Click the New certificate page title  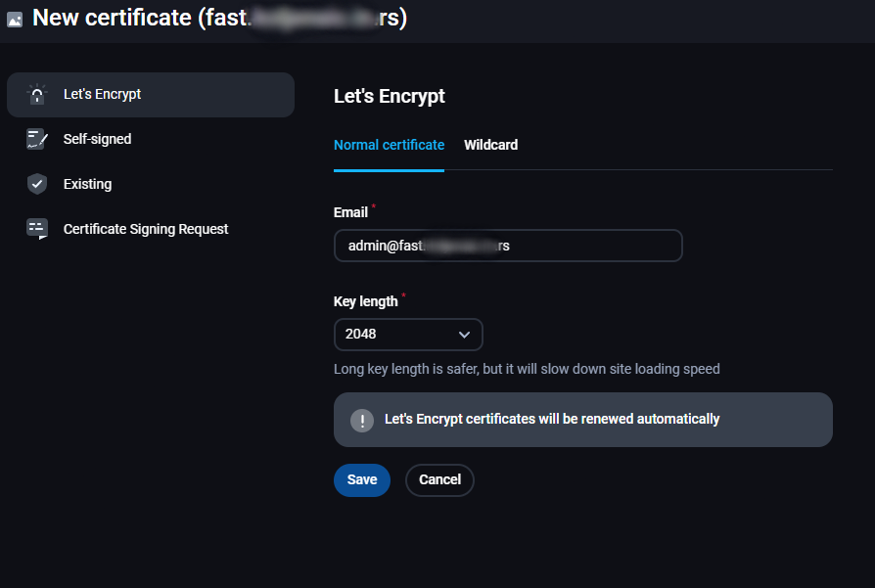[220, 18]
